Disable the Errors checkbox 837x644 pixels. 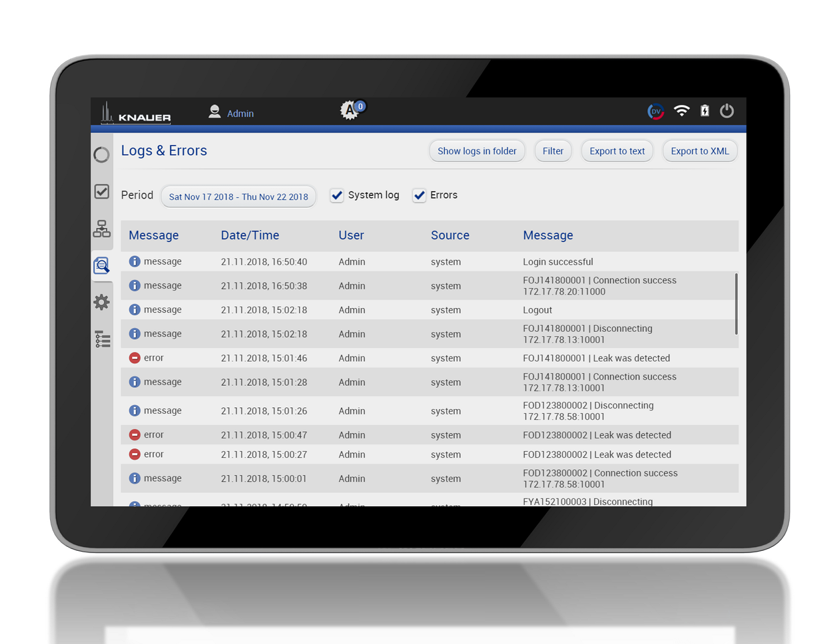click(419, 195)
